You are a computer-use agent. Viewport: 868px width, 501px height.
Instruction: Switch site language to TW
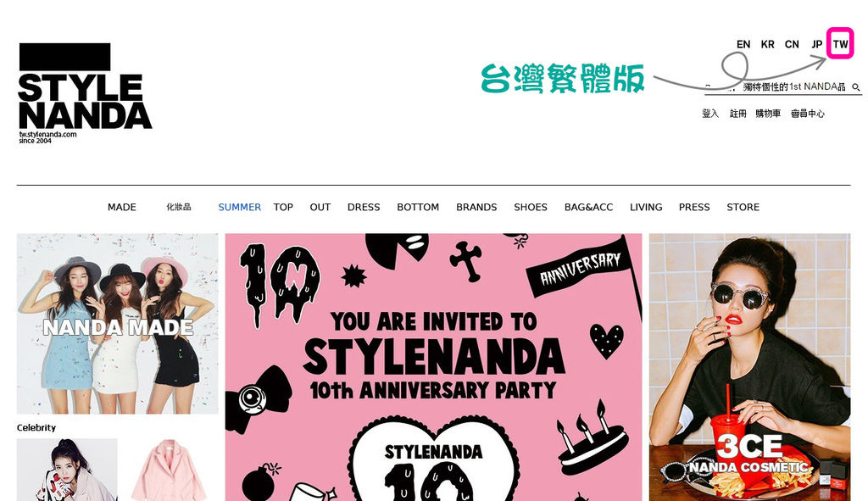coord(840,44)
